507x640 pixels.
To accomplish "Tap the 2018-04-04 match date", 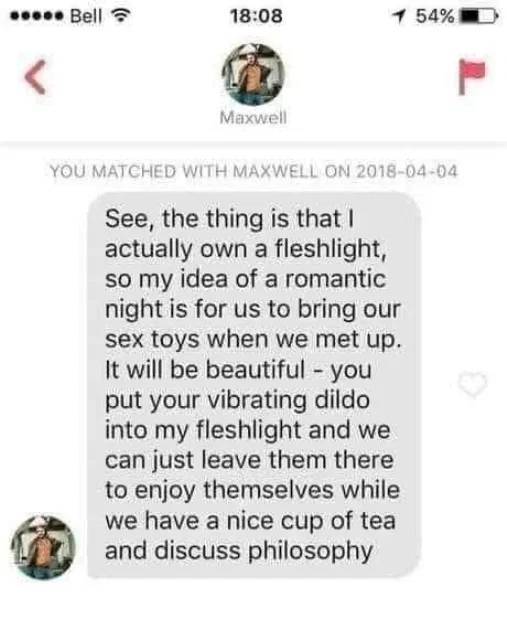I will 407,171.
